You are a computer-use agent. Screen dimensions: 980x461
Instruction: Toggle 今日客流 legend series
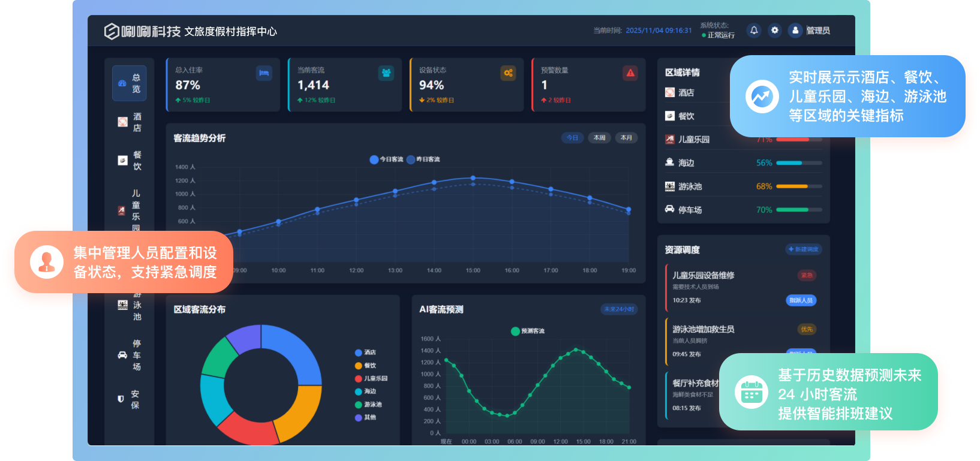pos(387,159)
